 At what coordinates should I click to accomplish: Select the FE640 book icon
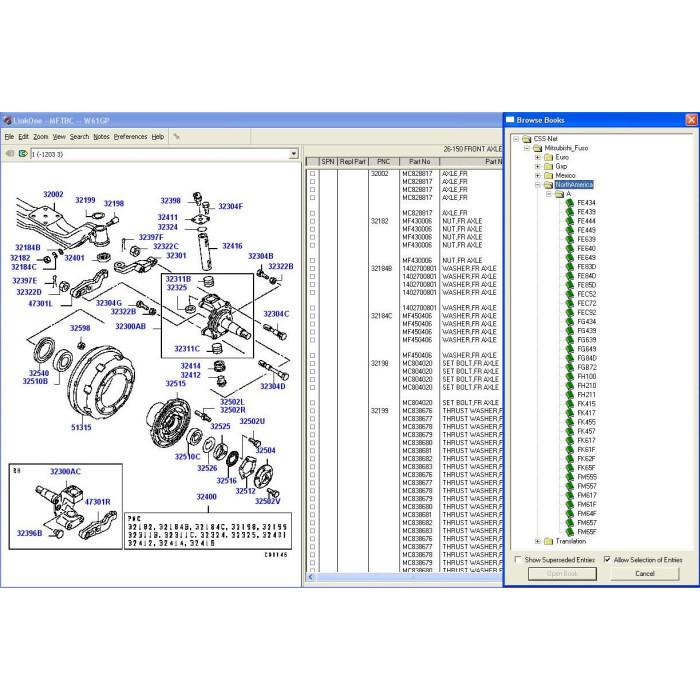(x=569, y=249)
